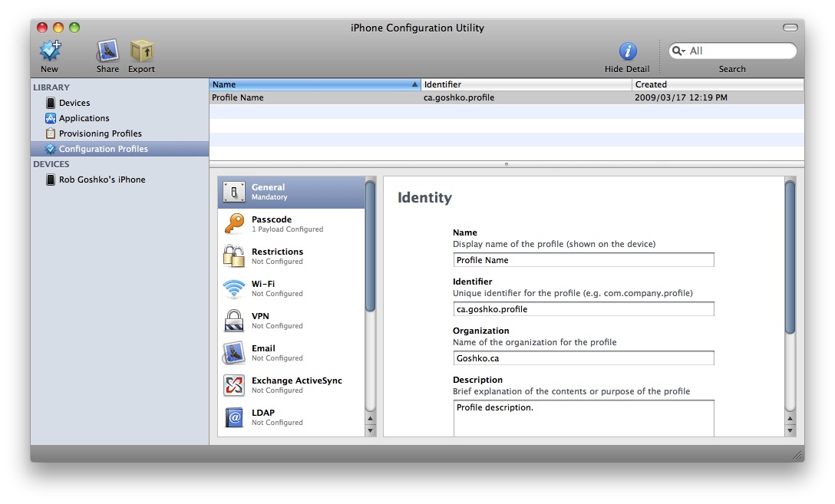Click the Description text area
This screenshot has width=835, height=504.
tap(583, 419)
